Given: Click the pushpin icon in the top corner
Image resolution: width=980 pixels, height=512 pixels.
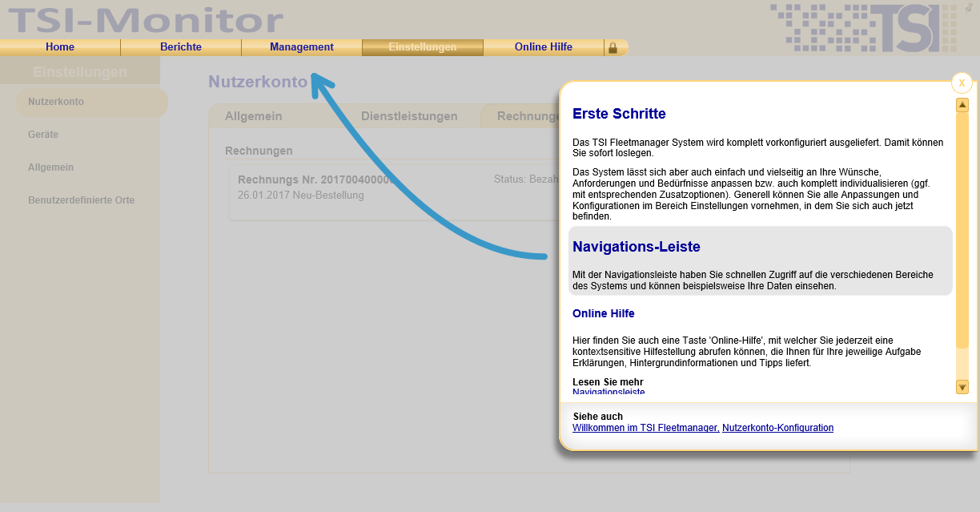Looking at the screenshot, I should point(967,6).
